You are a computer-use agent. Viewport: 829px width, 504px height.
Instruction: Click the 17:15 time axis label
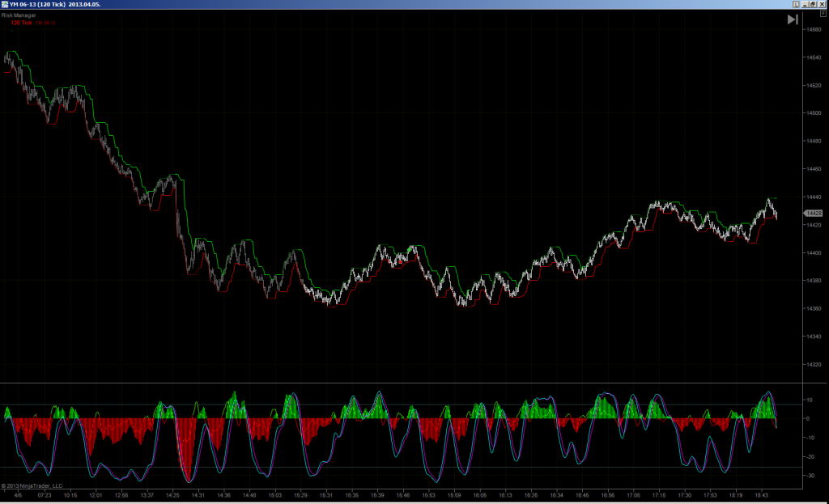(659, 496)
